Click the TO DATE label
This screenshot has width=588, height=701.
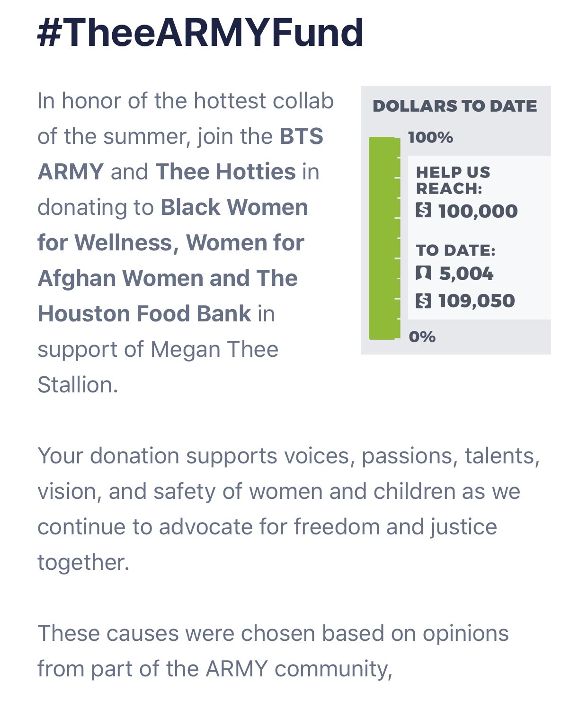[x=455, y=250]
